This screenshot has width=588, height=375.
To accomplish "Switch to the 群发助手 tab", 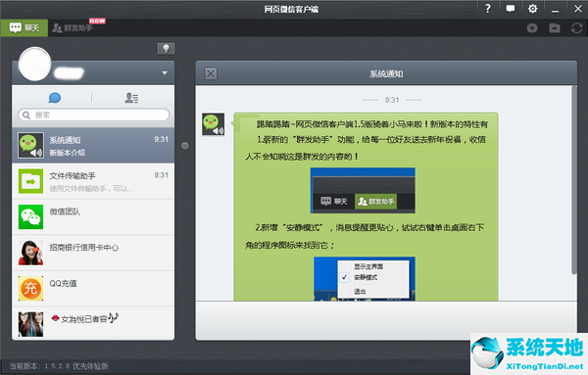I will pos(73,27).
